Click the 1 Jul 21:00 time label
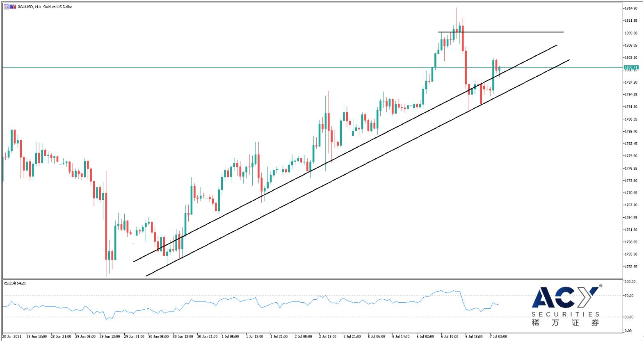This screenshot has height=342, width=644. pyautogui.click(x=279, y=337)
